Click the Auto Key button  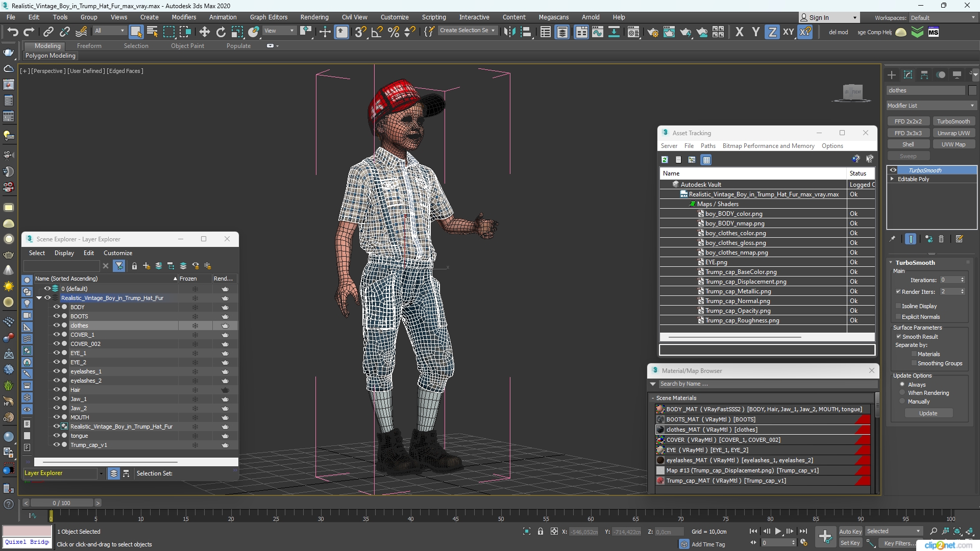point(850,532)
